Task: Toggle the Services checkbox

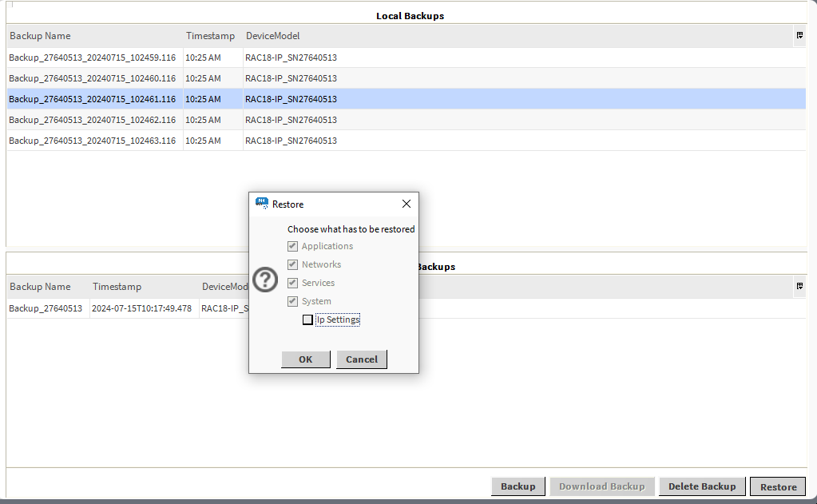Action: 293,284
